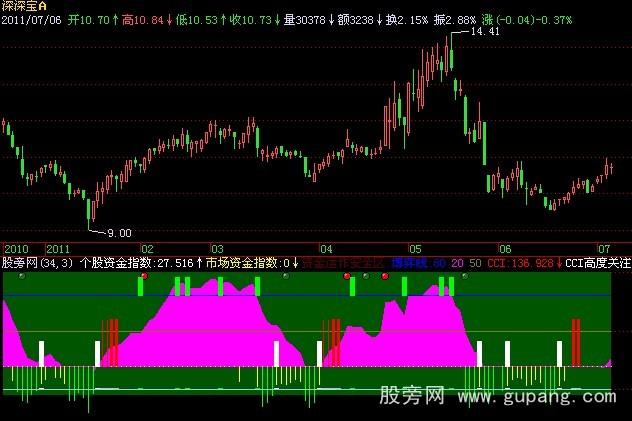
Task: Click the 06 month marker on time axis
Action: (505, 247)
